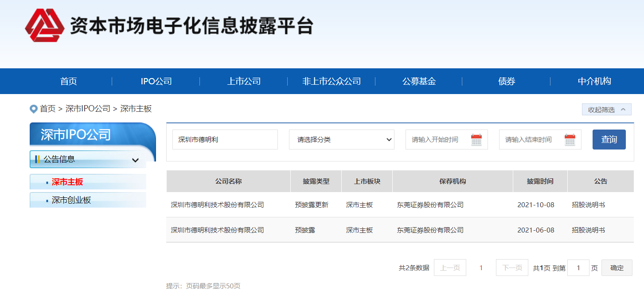
Task: Click the 资本市场电子化信息披露平台 site title
Action: 191,25
